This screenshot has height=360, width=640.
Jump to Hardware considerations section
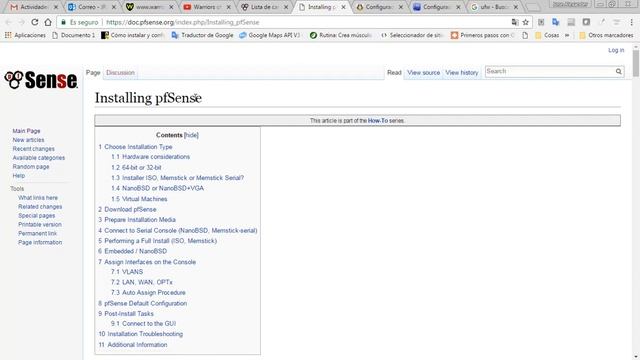coord(151,157)
